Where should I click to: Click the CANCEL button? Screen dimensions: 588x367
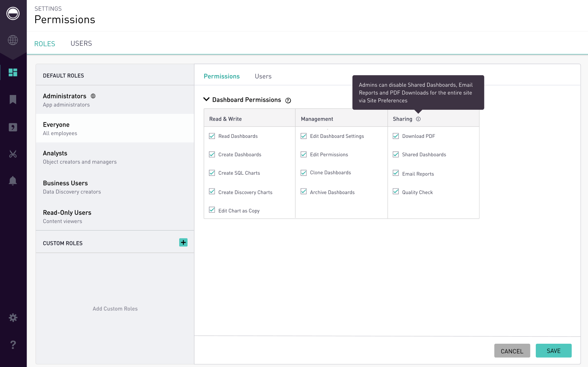512,351
